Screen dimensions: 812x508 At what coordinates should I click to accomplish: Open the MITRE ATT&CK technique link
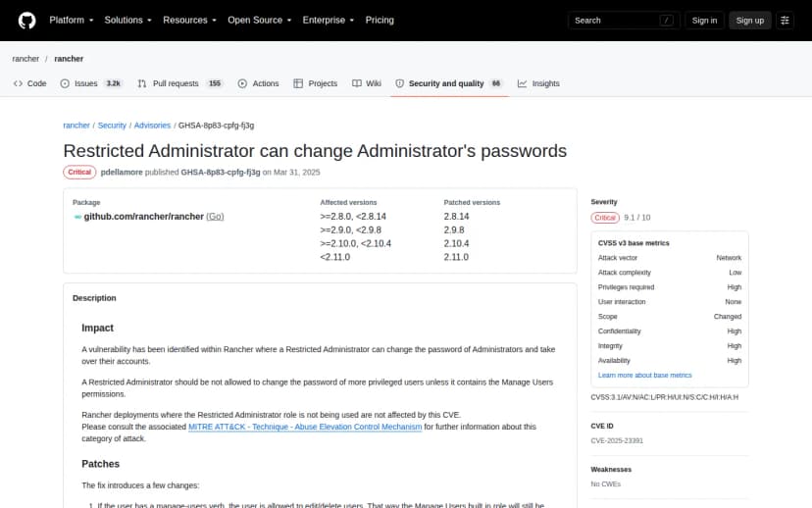[x=305, y=427]
